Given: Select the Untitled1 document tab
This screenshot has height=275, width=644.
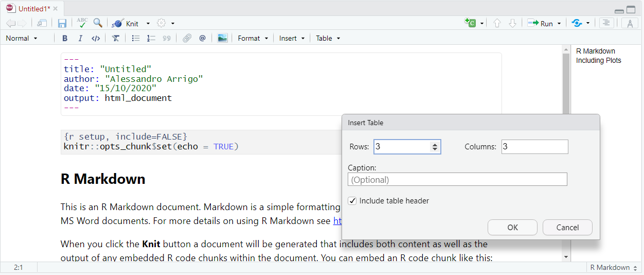Looking at the screenshot, I should coord(34,9).
